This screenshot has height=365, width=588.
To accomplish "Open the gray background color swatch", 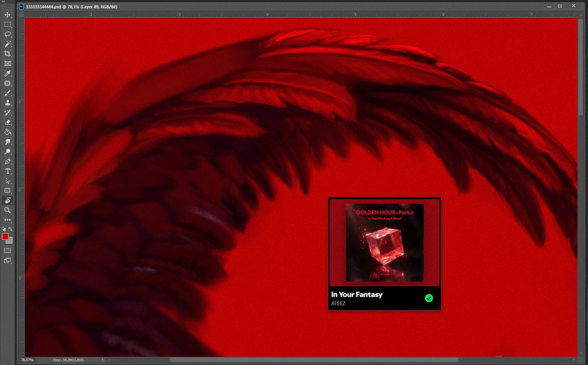I will tap(10, 241).
